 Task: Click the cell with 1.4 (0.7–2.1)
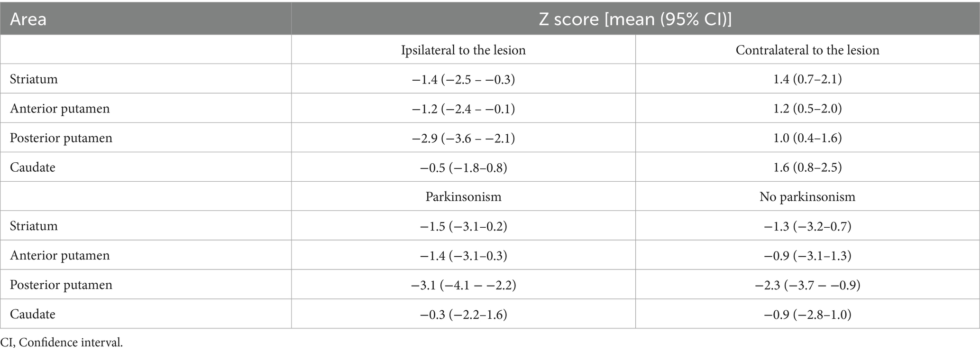click(x=807, y=79)
